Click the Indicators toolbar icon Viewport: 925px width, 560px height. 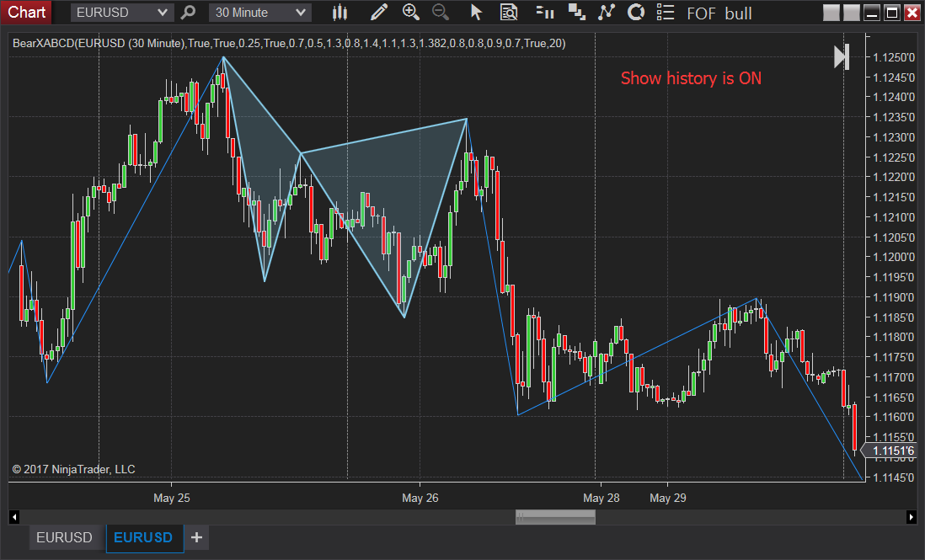(x=543, y=13)
